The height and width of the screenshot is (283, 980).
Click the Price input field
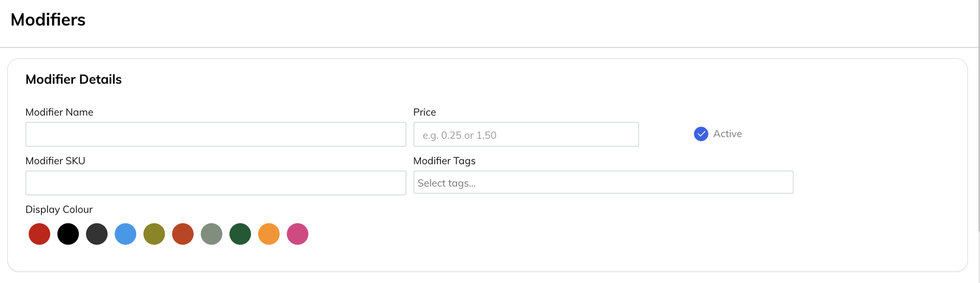click(526, 135)
